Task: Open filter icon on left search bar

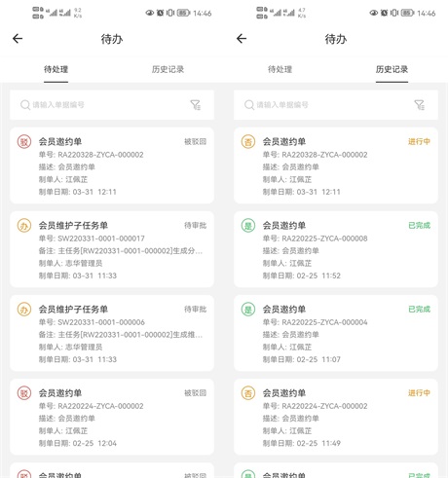Action: [x=196, y=105]
